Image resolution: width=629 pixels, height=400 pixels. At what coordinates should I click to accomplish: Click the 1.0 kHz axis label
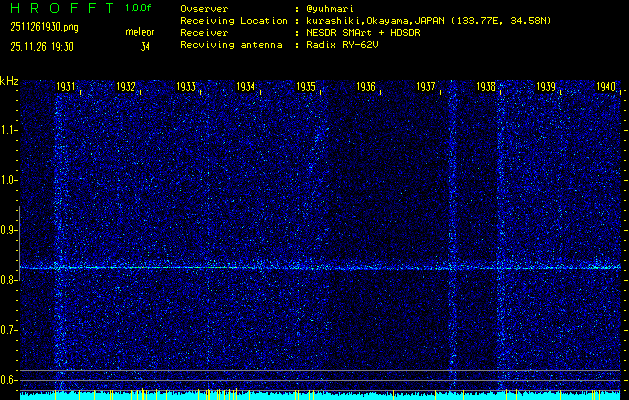pos(8,181)
